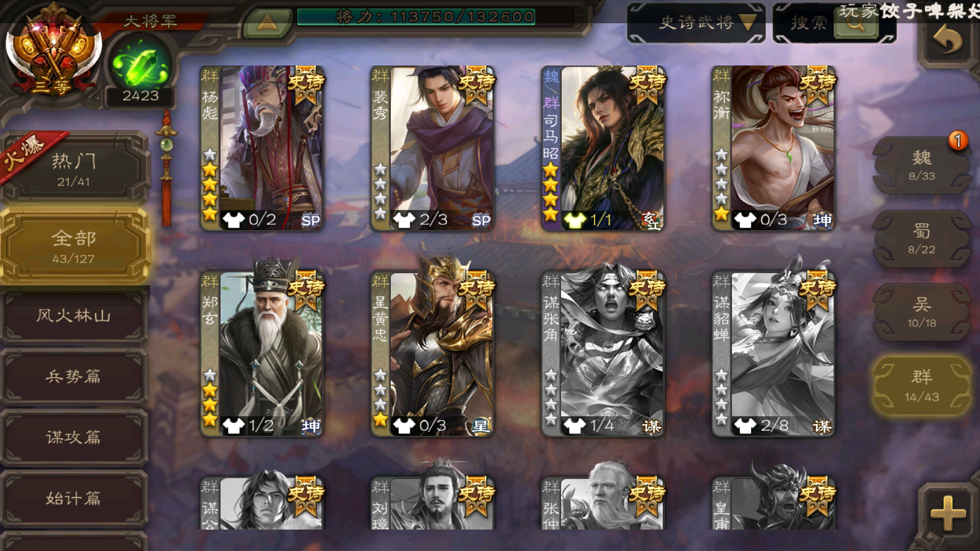
Task: Select the 蜀 faction filter
Action: (921, 239)
